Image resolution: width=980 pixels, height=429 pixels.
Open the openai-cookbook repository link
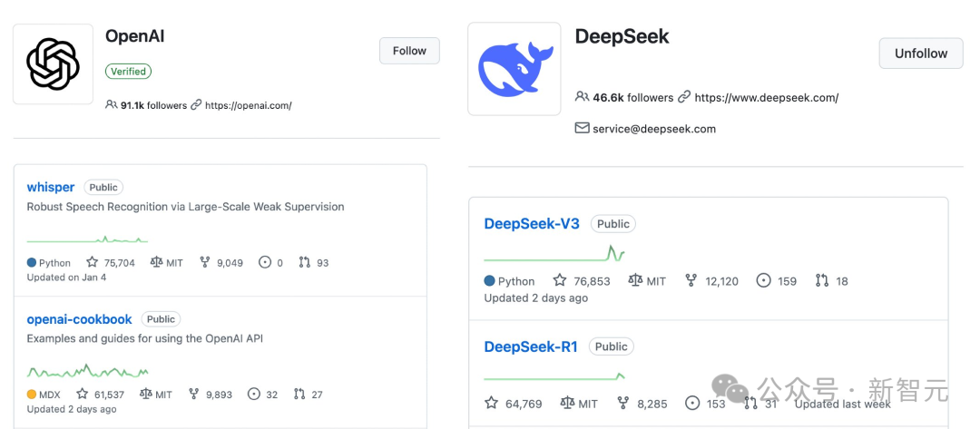pos(79,319)
